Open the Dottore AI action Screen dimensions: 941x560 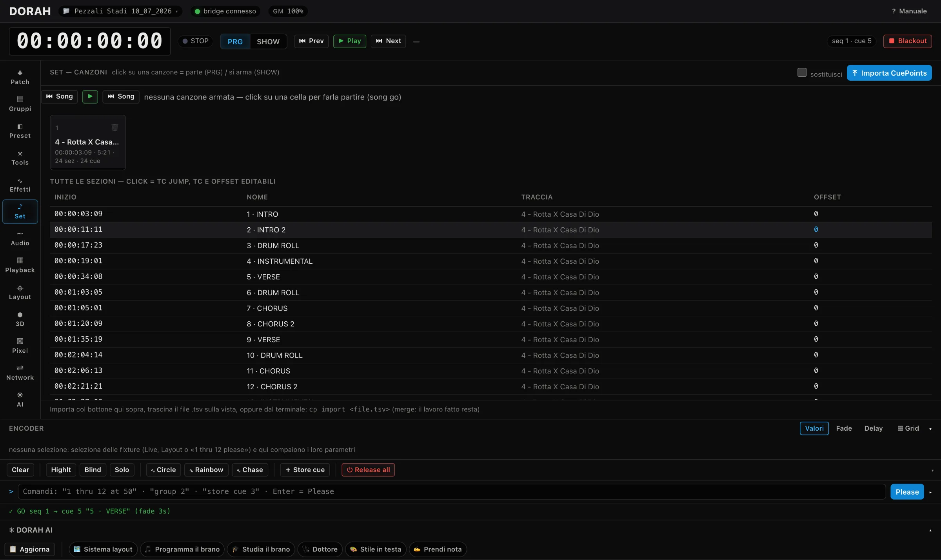pyautogui.click(x=320, y=549)
